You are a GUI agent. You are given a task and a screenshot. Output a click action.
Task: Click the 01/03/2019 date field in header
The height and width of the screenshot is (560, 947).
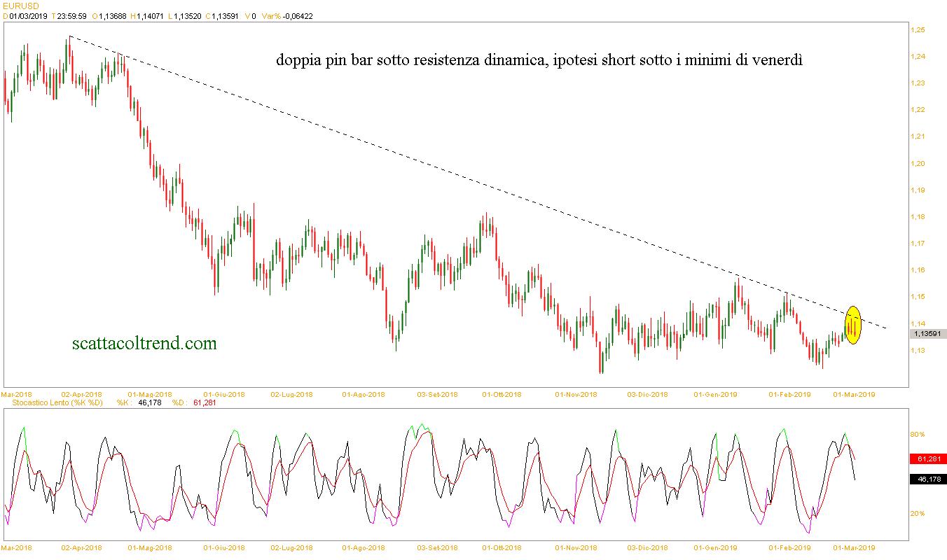(x=27, y=15)
